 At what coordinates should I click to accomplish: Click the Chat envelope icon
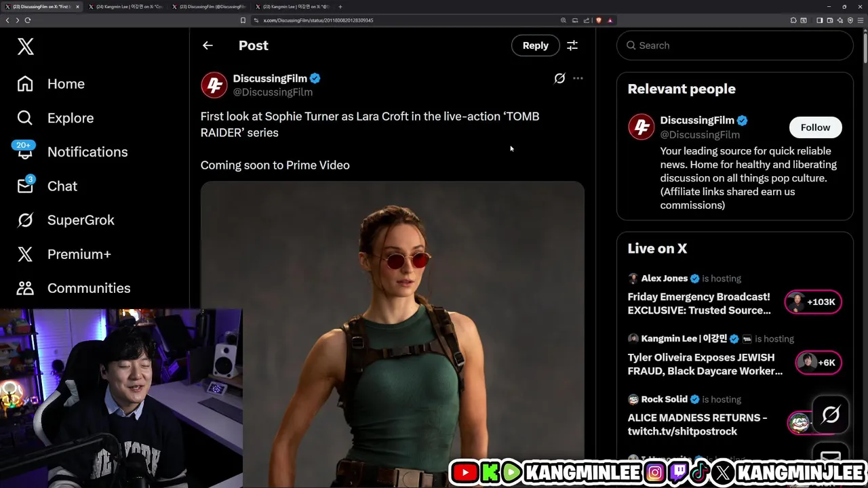click(x=25, y=185)
